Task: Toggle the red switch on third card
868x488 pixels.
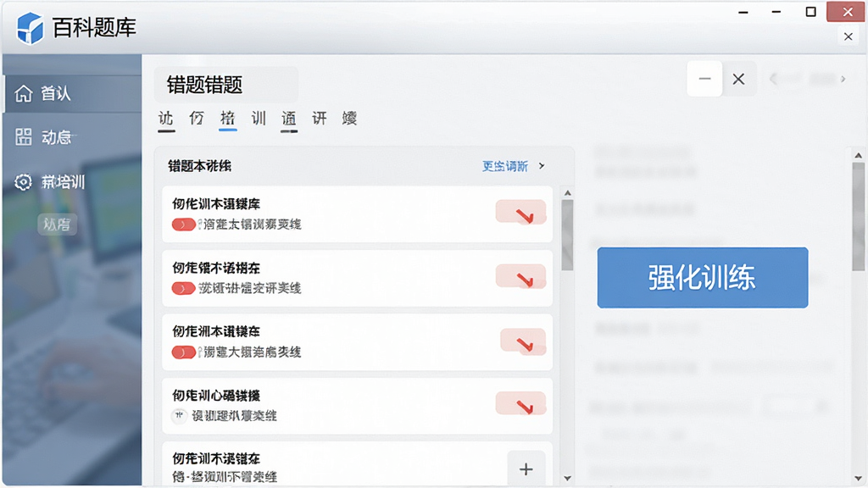Action: pos(183,352)
